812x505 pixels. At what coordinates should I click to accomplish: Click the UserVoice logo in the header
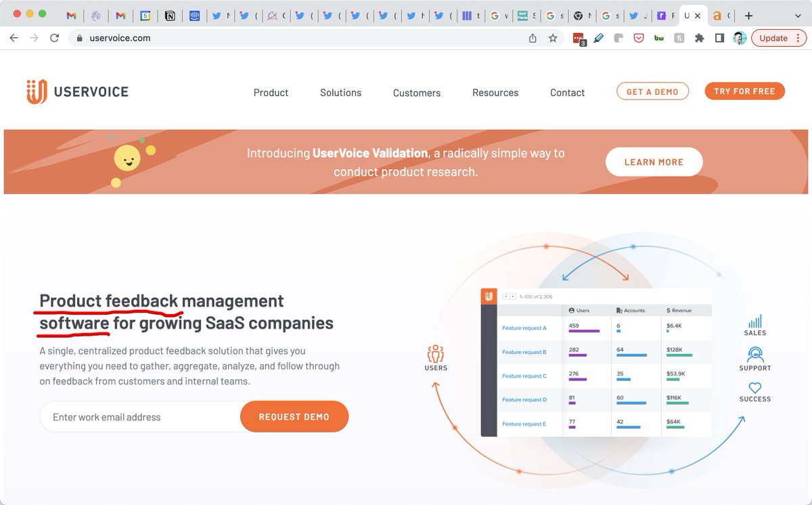[x=77, y=92]
